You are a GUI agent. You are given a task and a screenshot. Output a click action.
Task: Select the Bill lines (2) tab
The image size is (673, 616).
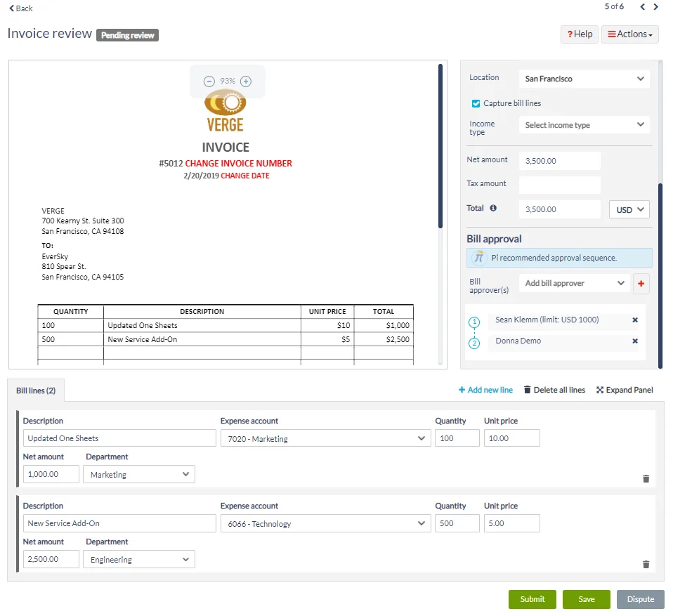tap(36, 391)
